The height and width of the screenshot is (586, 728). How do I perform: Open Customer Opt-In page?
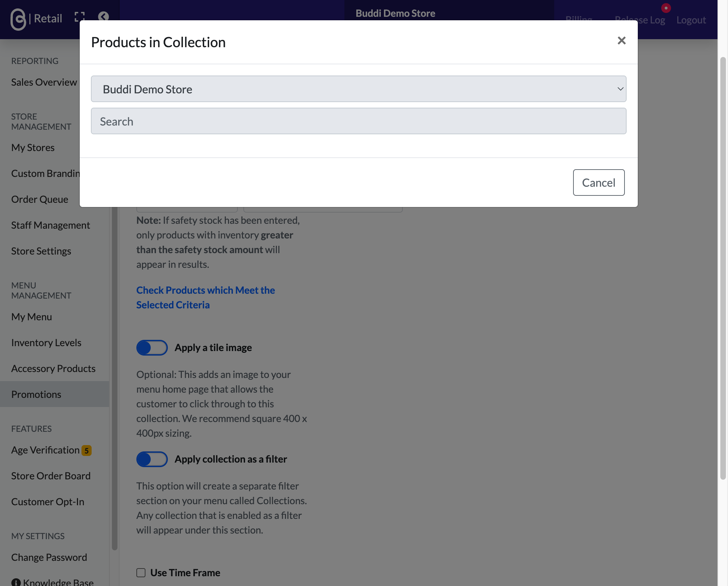(x=48, y=502)
